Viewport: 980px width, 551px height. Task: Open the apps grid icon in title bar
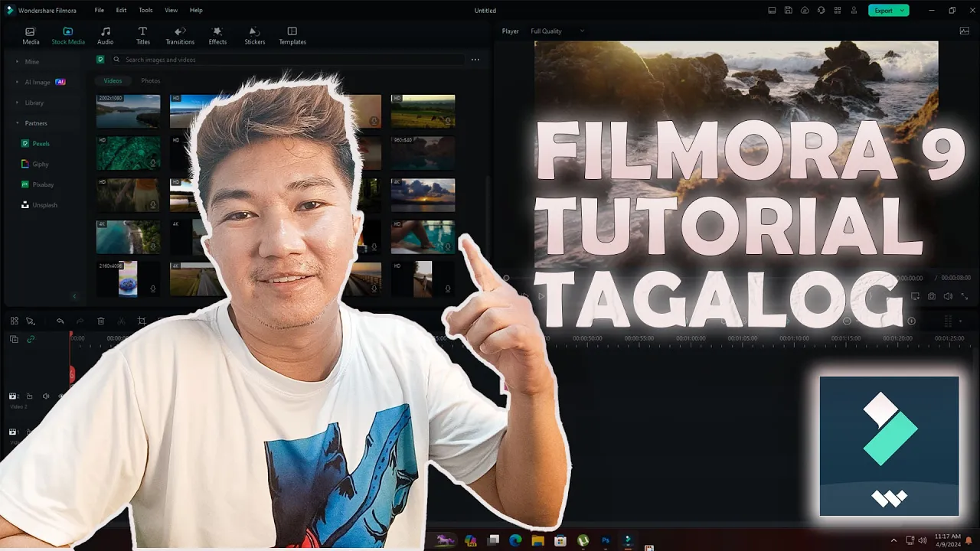tap(838, 10)
